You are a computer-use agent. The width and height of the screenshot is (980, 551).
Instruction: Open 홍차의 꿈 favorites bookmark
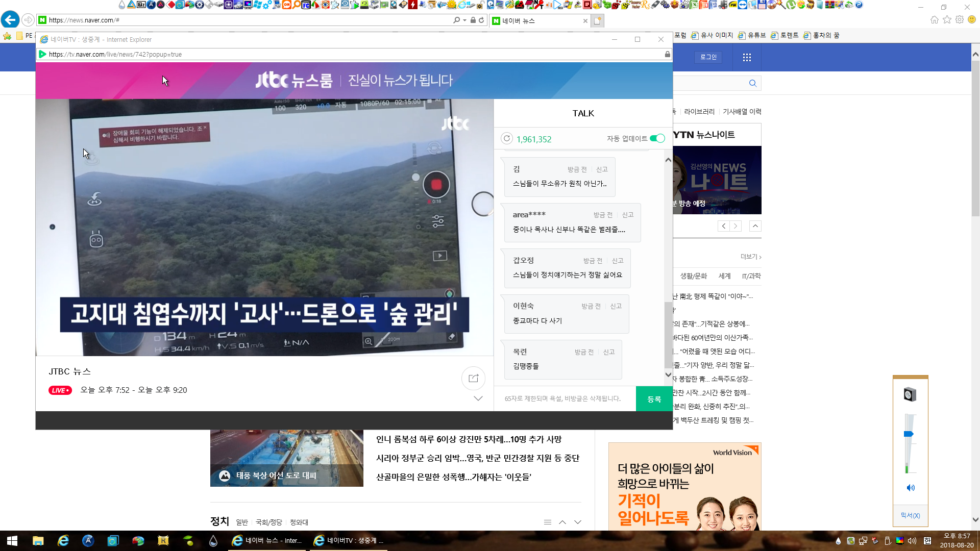(821, 35)
